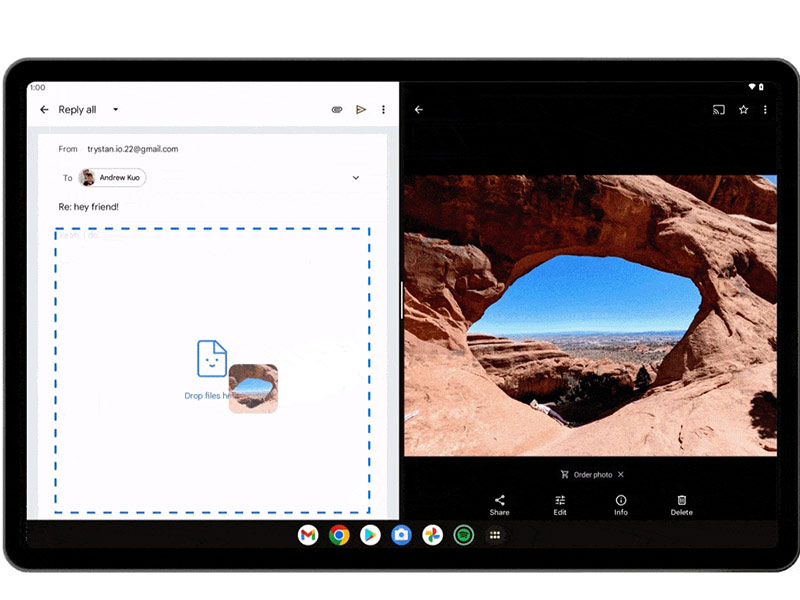Open the Reply all dropdown arrow
The image size is (800, 600).
click(x=116, y=110)
